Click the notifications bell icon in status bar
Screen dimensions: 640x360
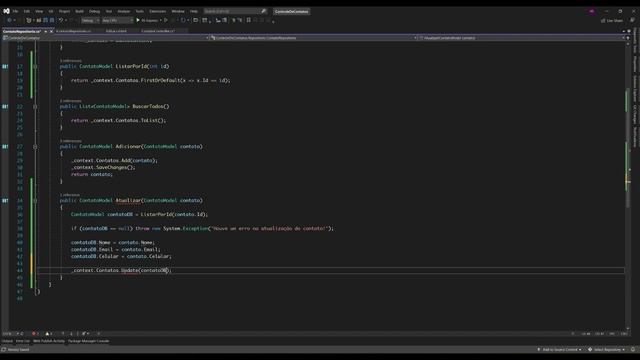(x=633, y=349)
